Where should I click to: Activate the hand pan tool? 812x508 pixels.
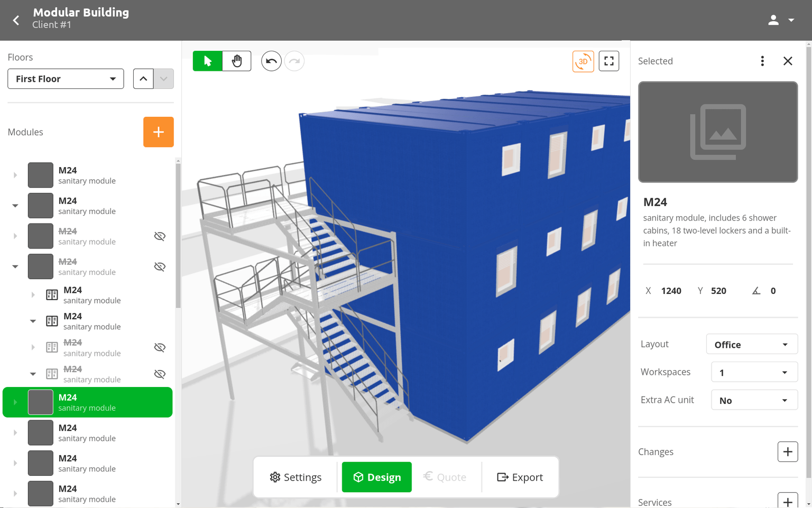(x=236, y=61)
